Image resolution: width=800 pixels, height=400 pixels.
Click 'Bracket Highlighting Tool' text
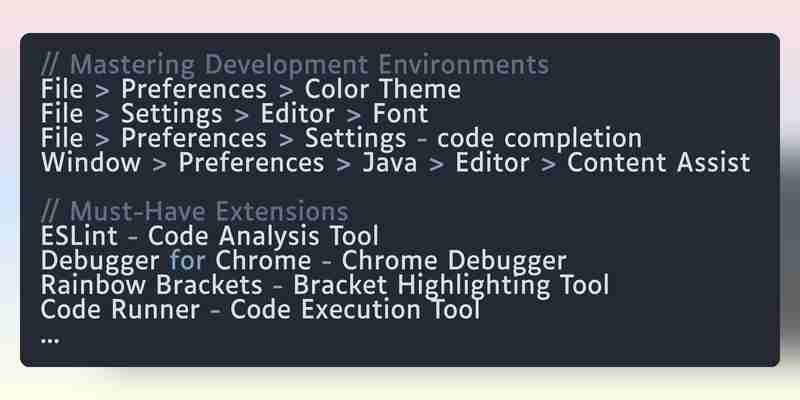click(452, 286)
